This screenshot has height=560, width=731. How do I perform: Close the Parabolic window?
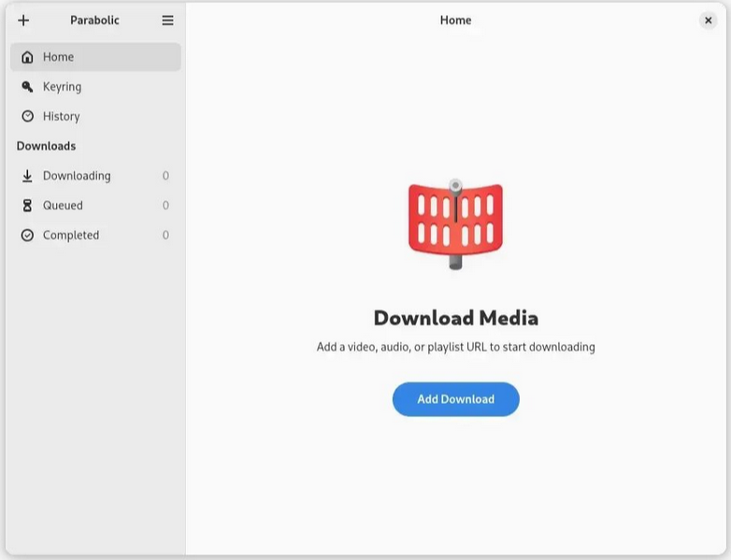click(708, 21)
